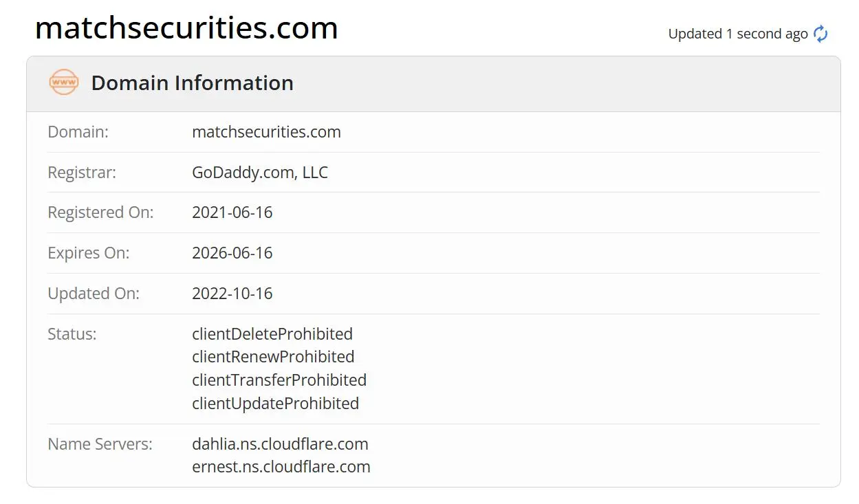Click the Domain Information header

(193, 83)
